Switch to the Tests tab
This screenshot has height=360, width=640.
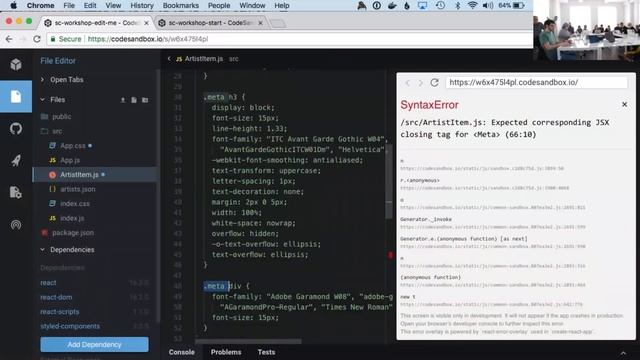point(267,352)
